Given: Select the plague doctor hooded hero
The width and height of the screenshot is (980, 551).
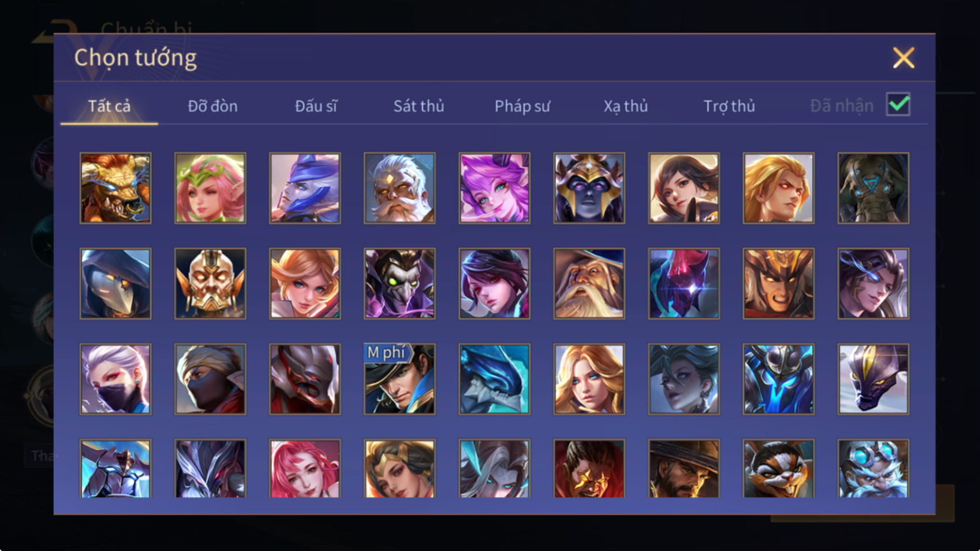Looking at the screenshot, I should pos(116,283).
